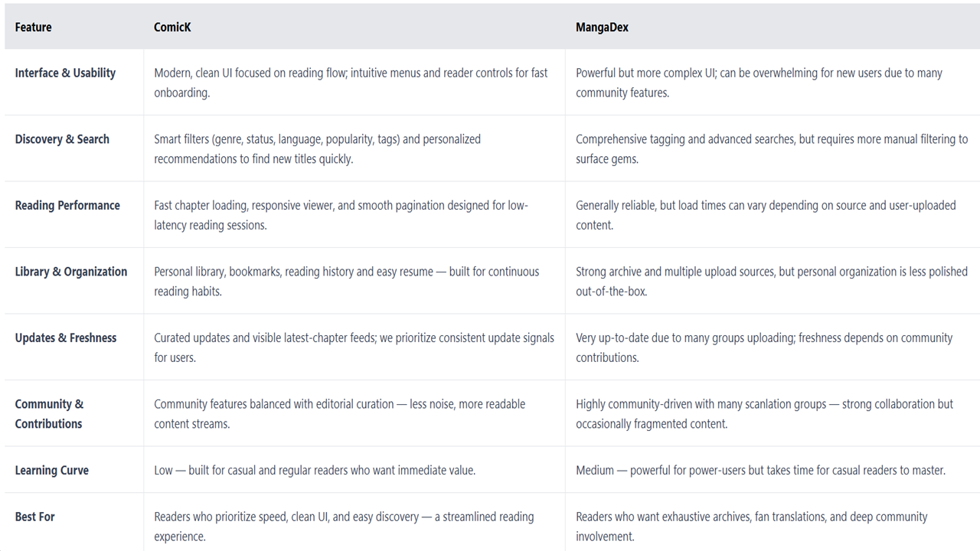The width and height of the screenshot is (980, 551).
Task: Click MangaDex's "Comprehensive tagging" description cell
Action: pyautogui.click(x=772, y=149)
